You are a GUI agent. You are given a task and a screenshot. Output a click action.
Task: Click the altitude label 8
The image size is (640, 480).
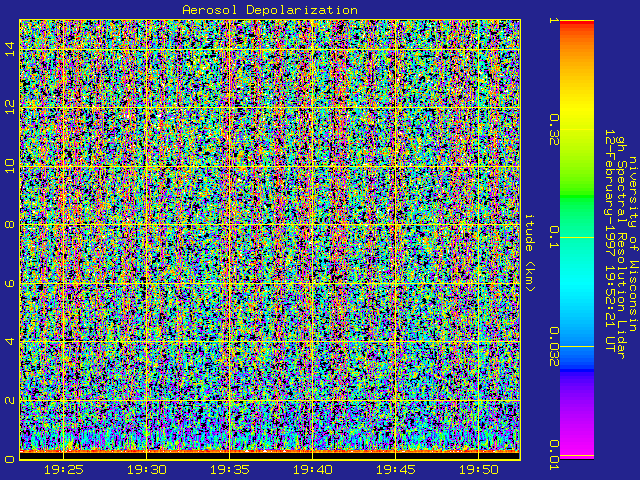pyautogui.click(x=9, y=224)
